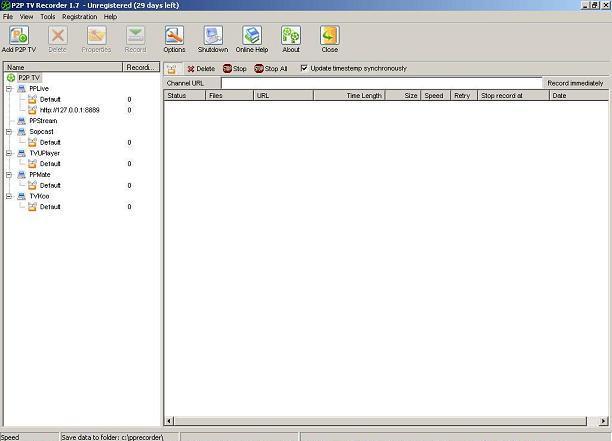The width and height of the screenshot is (612, 441).
Task: Click the Recordi... column header in tree panel
Action: (x=141, y=67)
